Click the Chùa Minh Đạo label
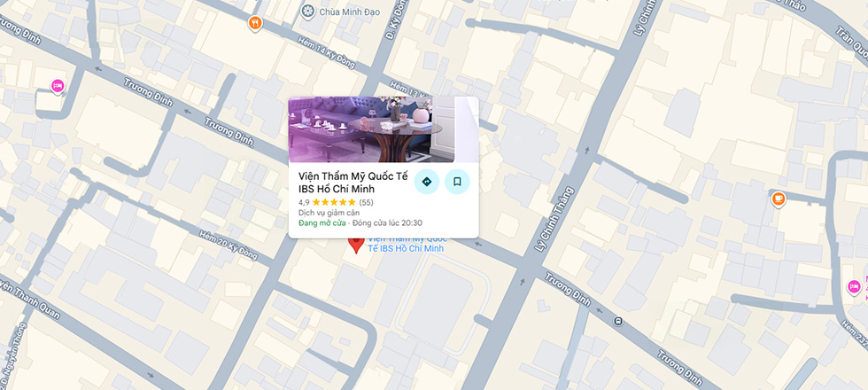Image resolution: width=868 pixels, height=390 pixels. point(343,11)
